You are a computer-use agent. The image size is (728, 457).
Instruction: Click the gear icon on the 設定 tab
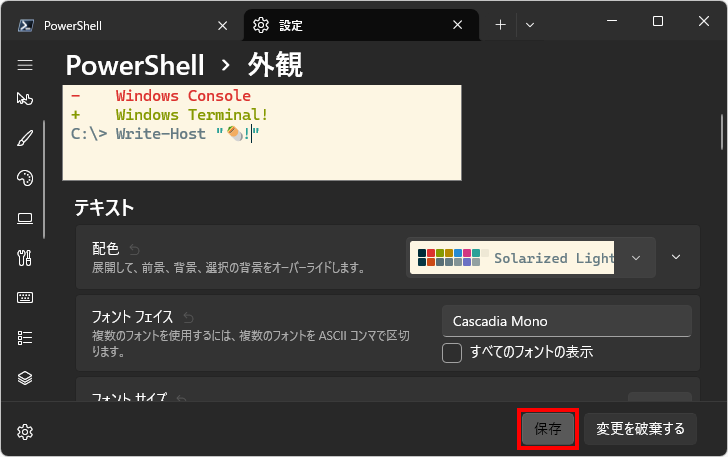[261, 25]
